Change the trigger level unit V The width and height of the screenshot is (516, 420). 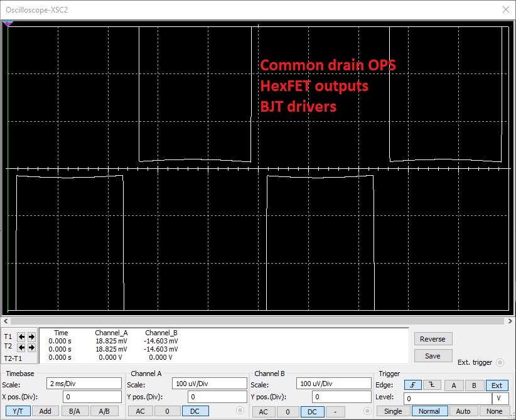[x=500, y=399]
